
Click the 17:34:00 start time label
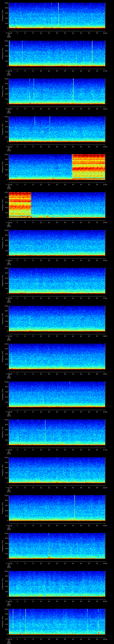9,223
